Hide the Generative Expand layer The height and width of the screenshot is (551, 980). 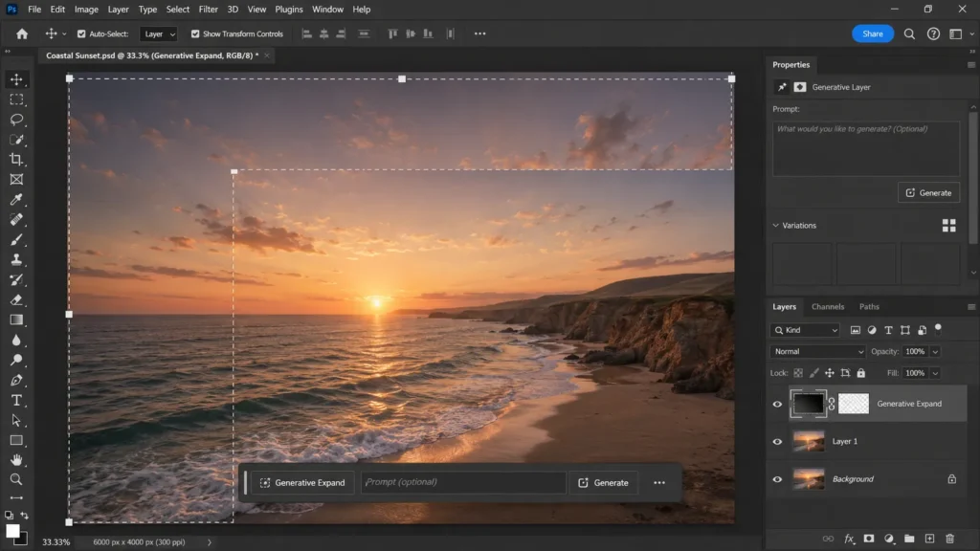point(777,404)
